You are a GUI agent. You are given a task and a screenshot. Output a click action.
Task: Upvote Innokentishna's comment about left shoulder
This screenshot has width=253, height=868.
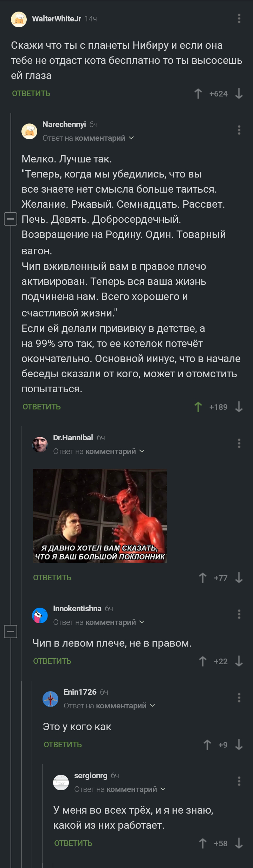tap(203, 661)
